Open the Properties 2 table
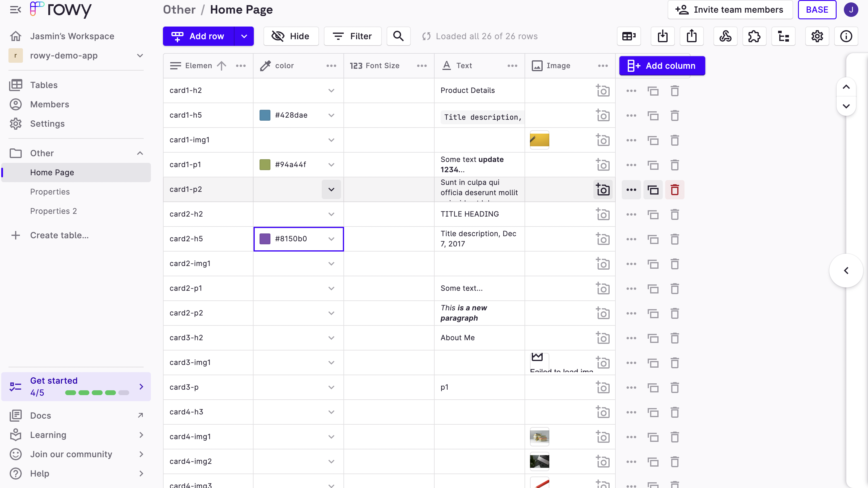The width and height of the screenshot is (868, 488). coord(53,211)
